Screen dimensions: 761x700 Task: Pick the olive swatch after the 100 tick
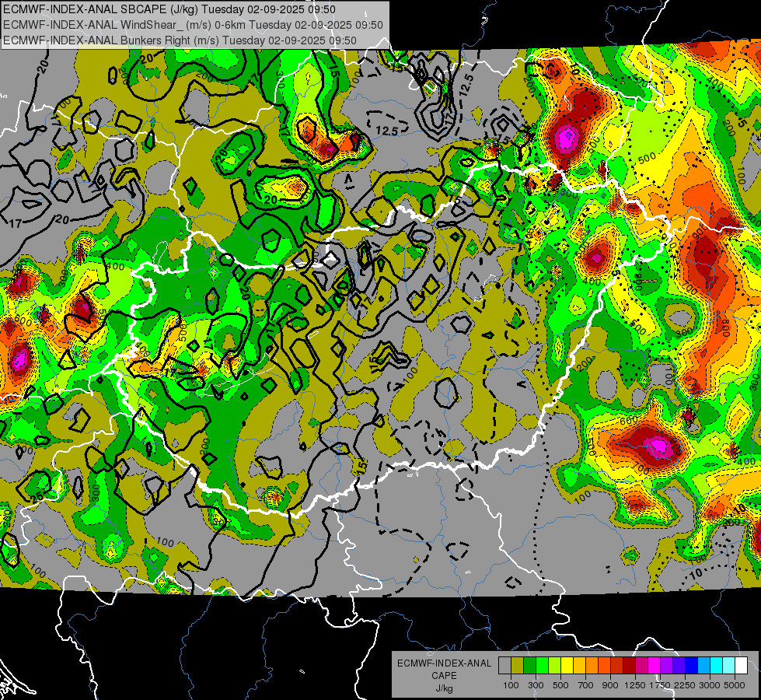(517, 665)
